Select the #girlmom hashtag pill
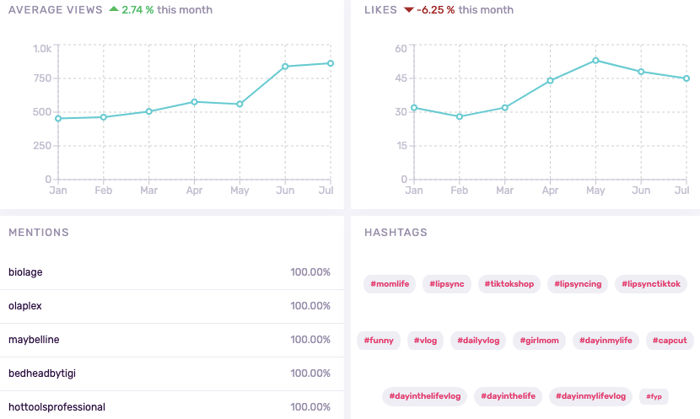This screenshot has width=700, height=419. click(541, 340)
